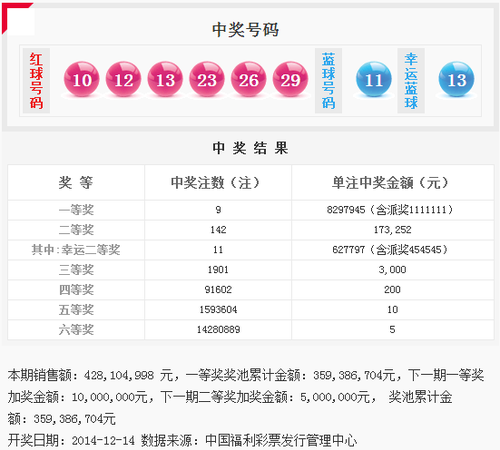This screenshot has width=500, height=450.
Task: Click the 中国福利彩票发行管理中心 source text
Action: click(281, 441)
